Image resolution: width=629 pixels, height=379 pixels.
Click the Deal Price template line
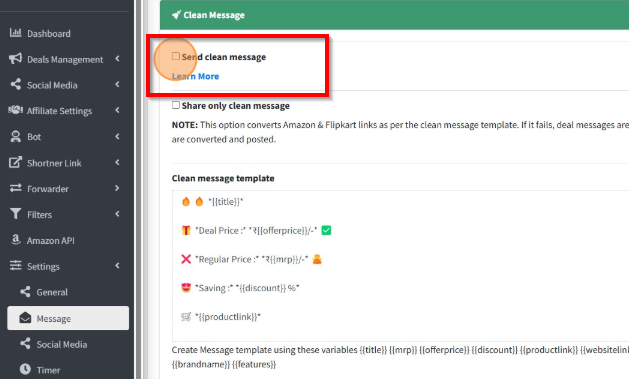coord(256,231)
